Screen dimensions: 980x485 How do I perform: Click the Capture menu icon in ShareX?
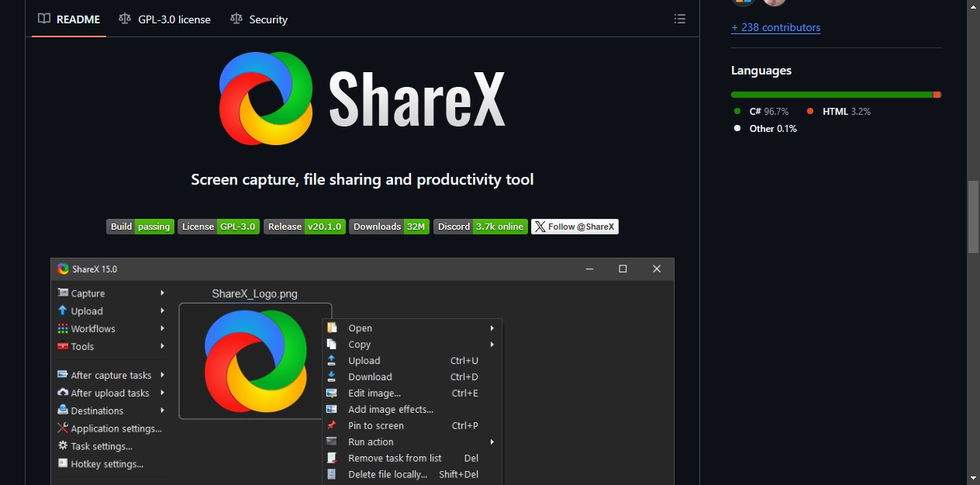(63, 293)
